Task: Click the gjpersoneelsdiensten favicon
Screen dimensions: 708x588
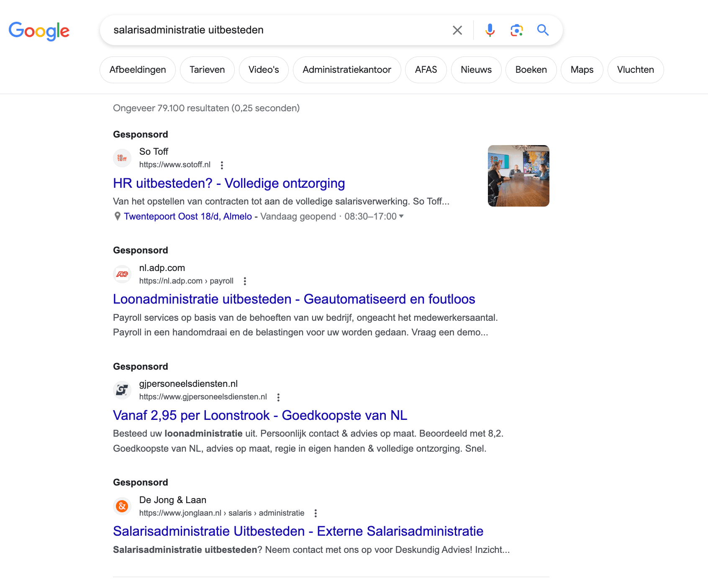Action: 122,390
